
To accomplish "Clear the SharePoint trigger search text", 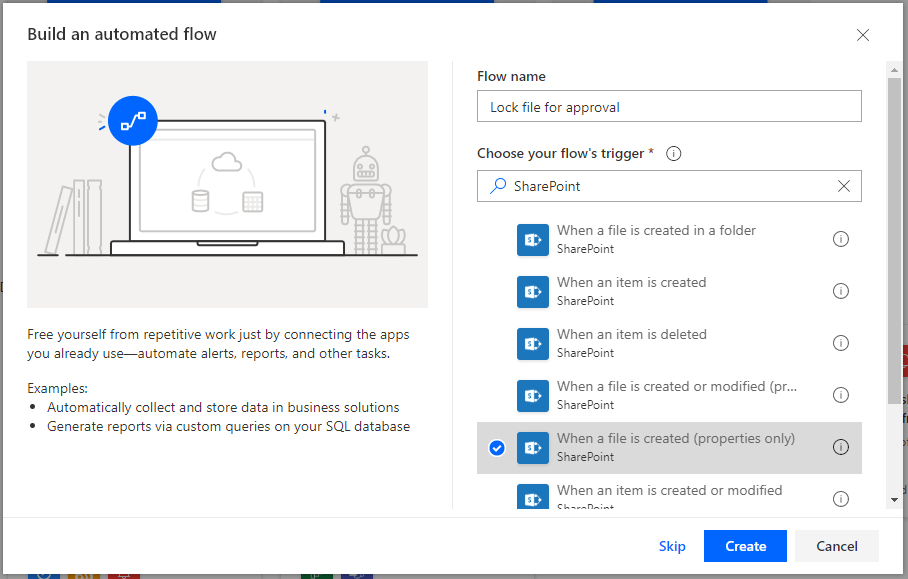I will click(x=844, y=186).
